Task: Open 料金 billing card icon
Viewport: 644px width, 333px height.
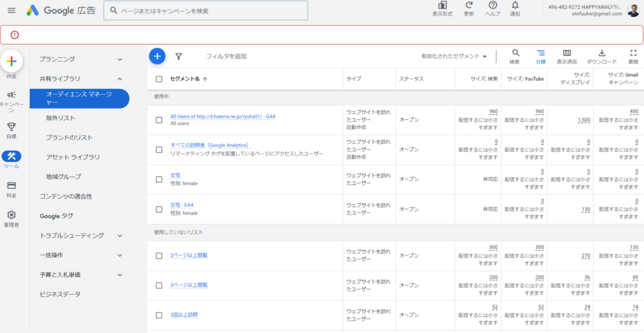Action: pos(11,186)
